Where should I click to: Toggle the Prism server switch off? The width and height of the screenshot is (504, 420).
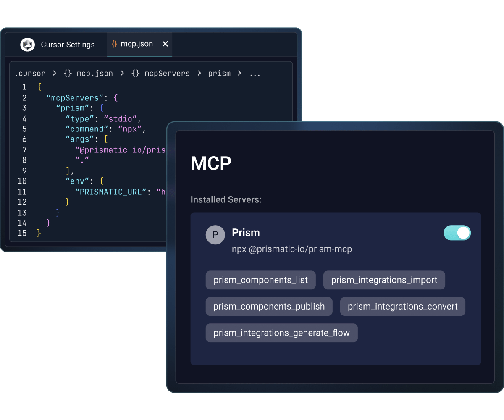[x=457, y=233]
